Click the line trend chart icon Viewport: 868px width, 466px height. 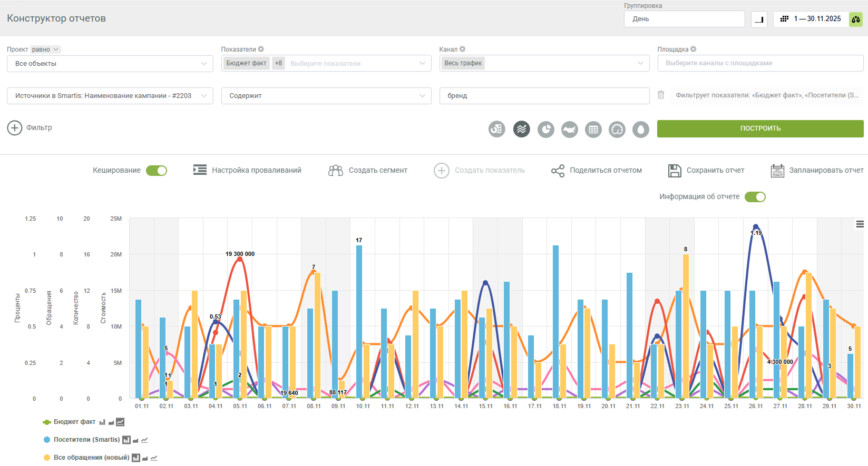tap(522, 129)
